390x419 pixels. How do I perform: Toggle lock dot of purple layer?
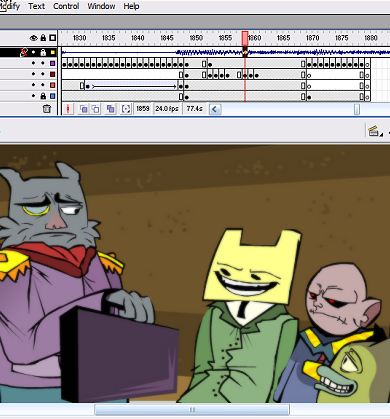click(x=43, y=63)
